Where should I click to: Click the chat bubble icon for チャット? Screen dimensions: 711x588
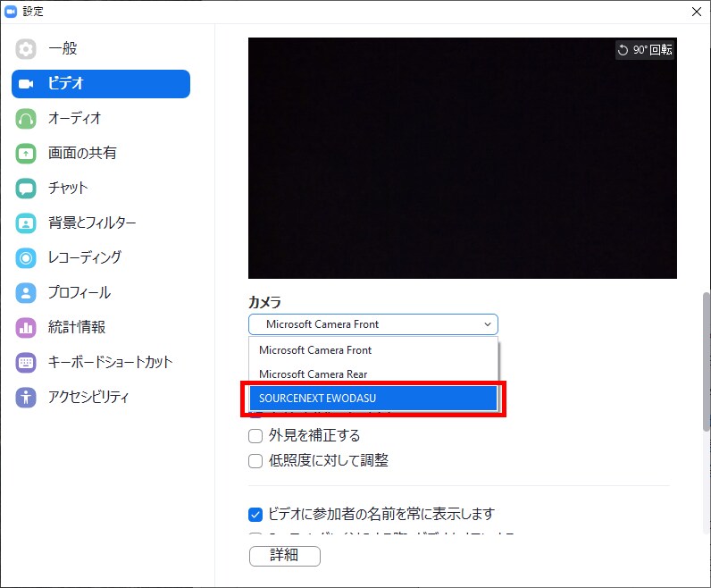26,189
